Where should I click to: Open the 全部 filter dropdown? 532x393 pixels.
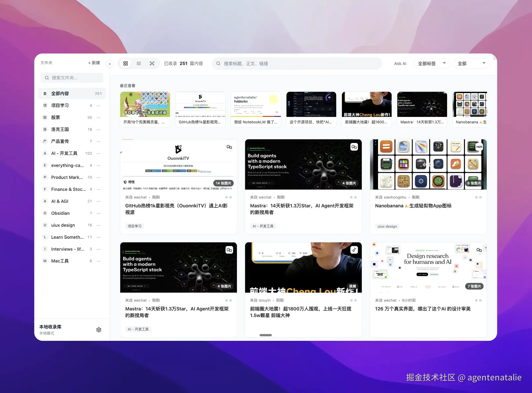471,63
